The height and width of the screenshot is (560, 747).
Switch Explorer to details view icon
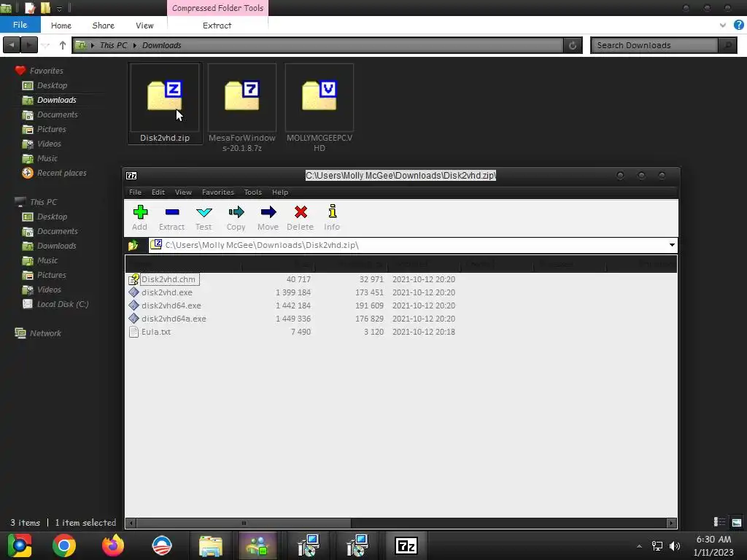click(719, 522)
